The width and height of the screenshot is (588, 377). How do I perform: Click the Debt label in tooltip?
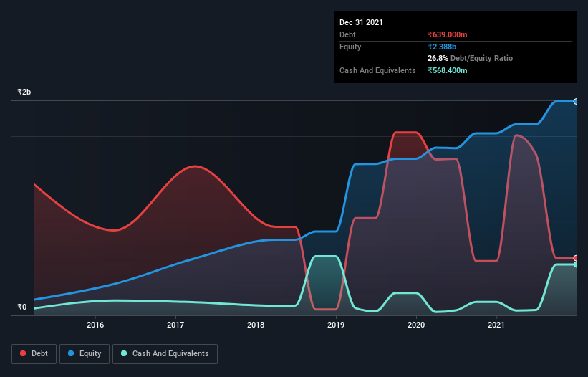click(347, 34)
